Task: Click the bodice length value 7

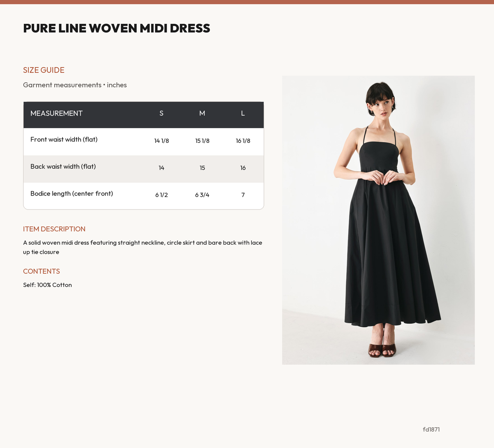Action: (243, 195)
